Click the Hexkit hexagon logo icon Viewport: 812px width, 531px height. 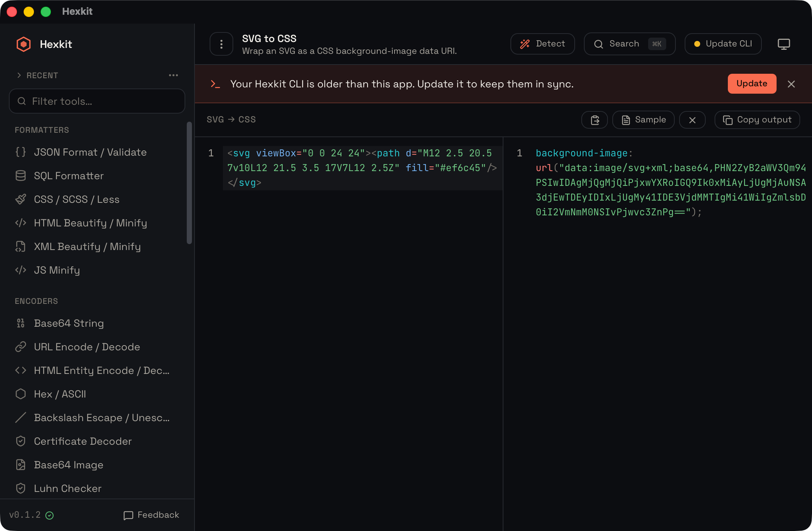click(24, 44)
